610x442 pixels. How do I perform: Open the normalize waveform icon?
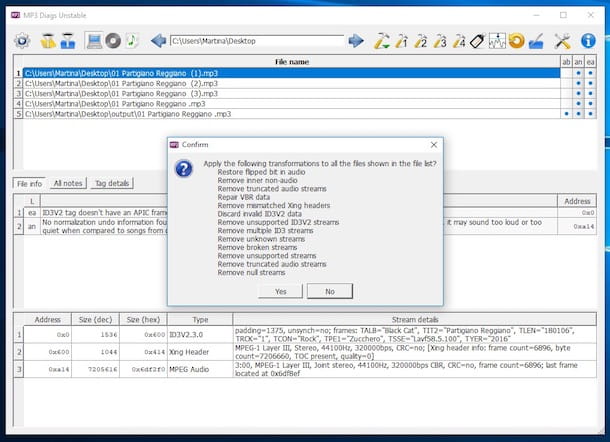point(497,41)
